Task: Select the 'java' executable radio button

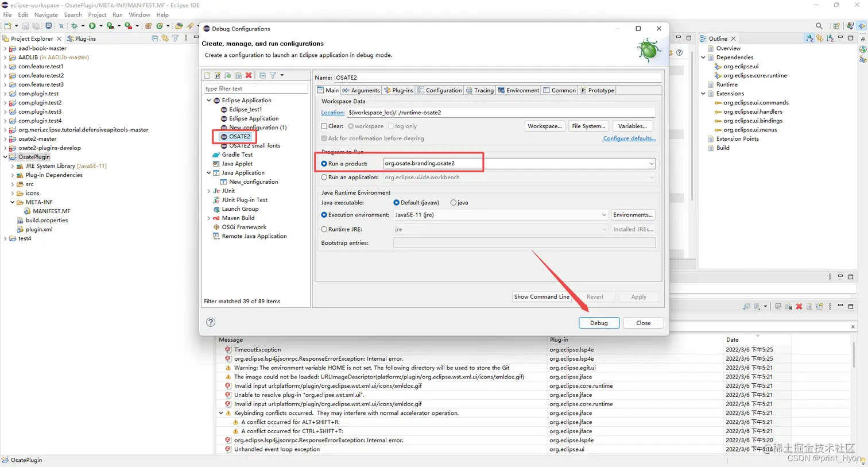Action: coord(454,203)
